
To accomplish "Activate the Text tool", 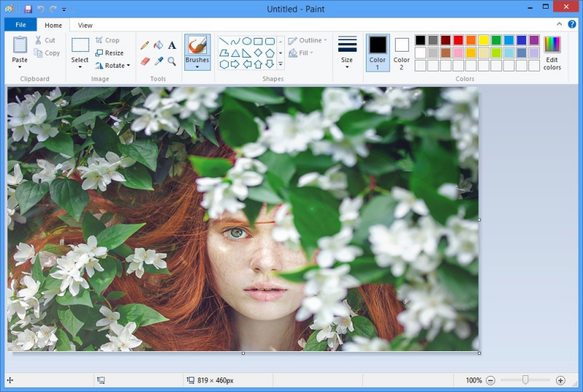I will [172, 45].
